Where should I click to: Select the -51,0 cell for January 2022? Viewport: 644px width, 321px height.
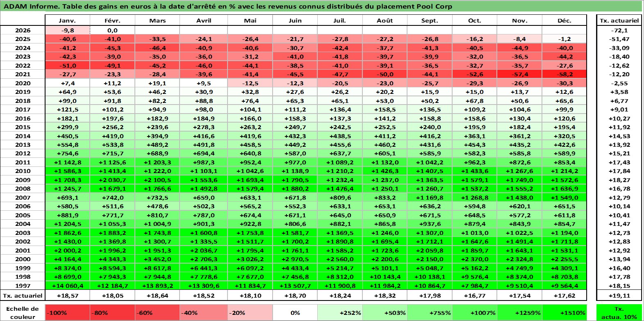coord(67,66)
